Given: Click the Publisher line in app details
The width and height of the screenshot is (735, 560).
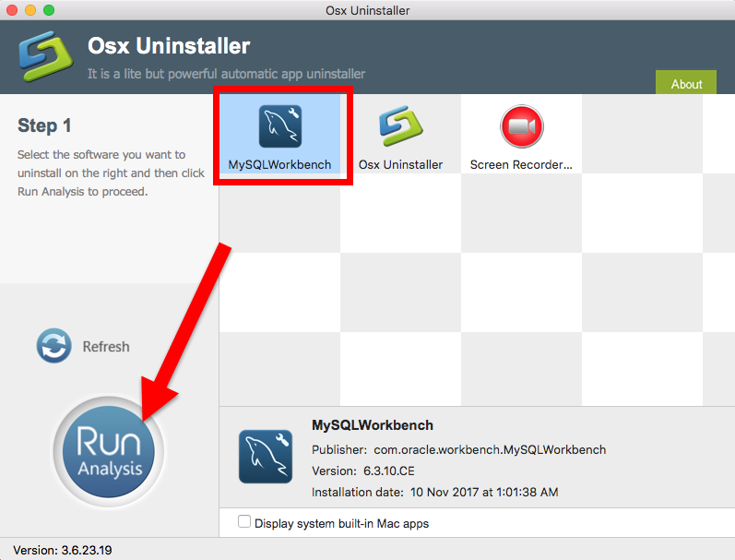Looking at the screenshot, I should (458, 450).
